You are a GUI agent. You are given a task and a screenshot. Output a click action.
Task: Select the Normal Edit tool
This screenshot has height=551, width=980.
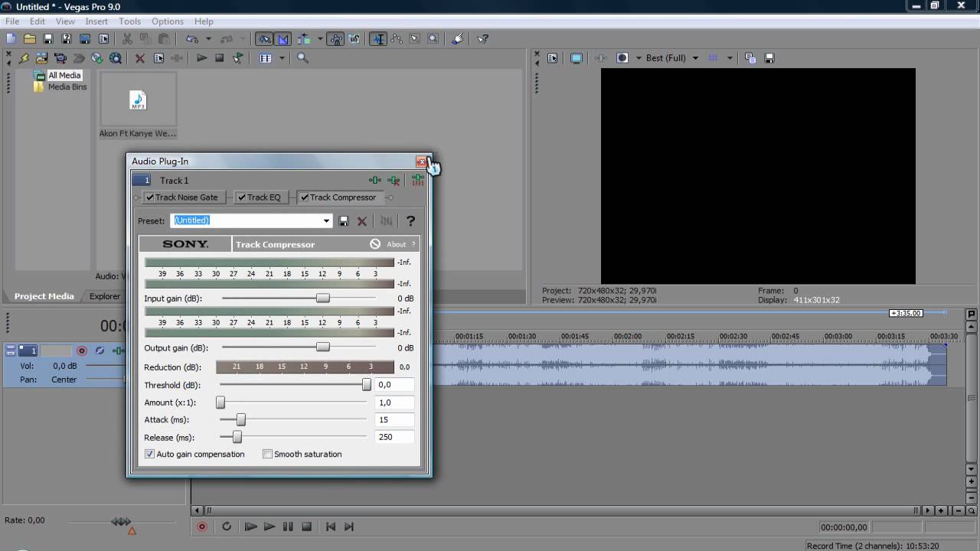point(378,38)
